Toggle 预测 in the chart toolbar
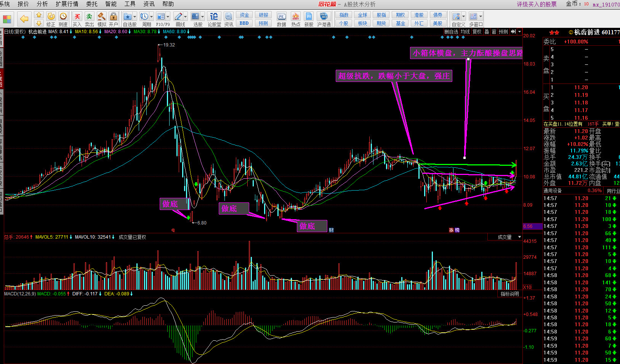Image resolution: width=620 pixels, height=364 pixels. (503, 32)
